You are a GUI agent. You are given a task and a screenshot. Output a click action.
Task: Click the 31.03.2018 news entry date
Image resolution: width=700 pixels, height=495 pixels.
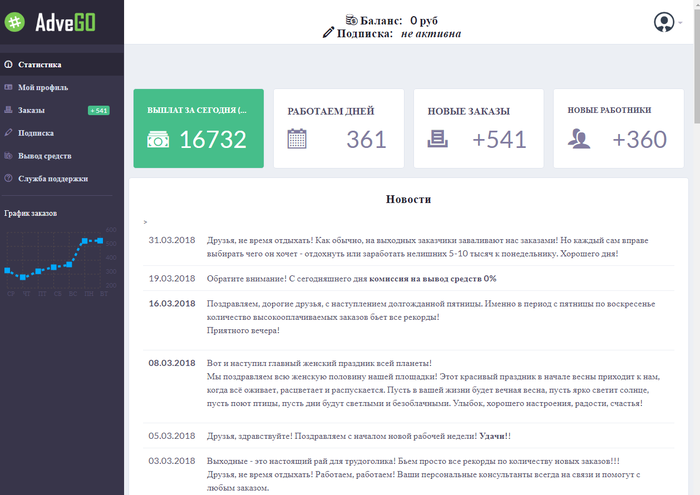169,241
